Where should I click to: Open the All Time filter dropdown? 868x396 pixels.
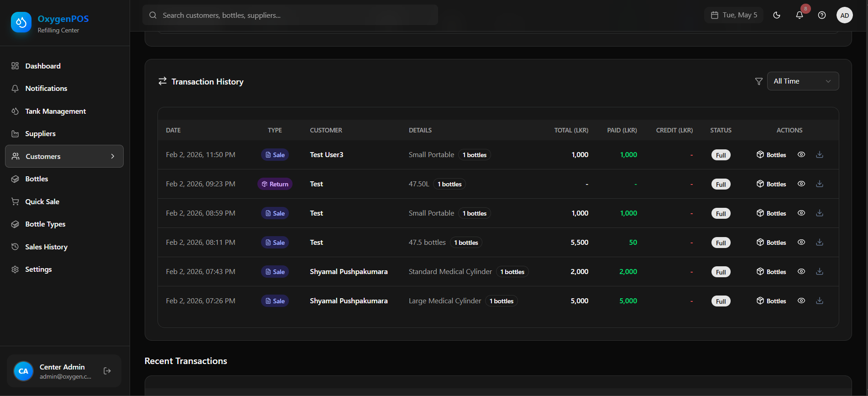(803, 81)
